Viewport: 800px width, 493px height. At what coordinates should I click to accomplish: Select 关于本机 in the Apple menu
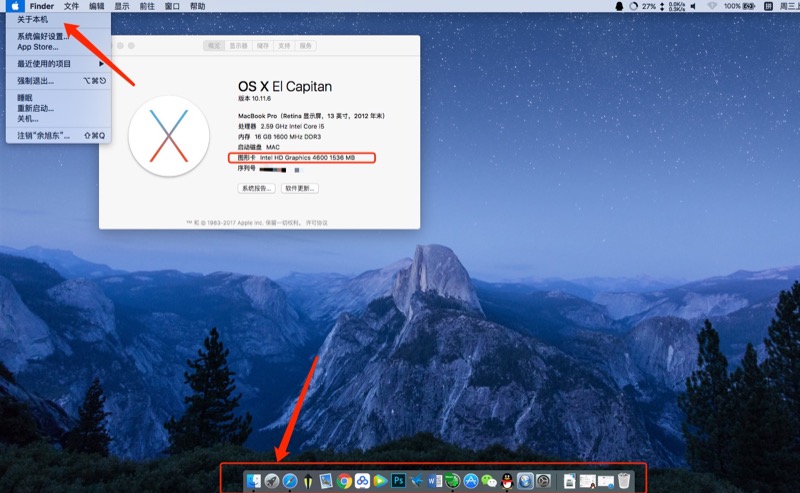[32, 19]
